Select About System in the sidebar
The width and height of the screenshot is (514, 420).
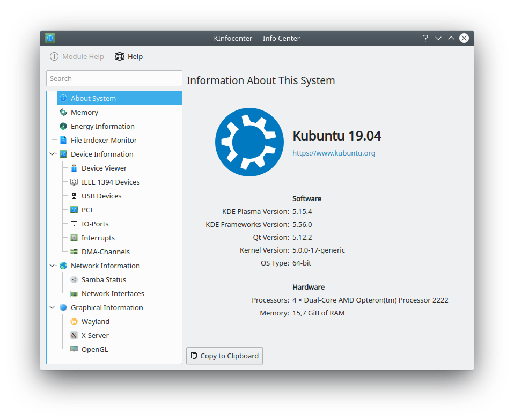tap(120, 98)
